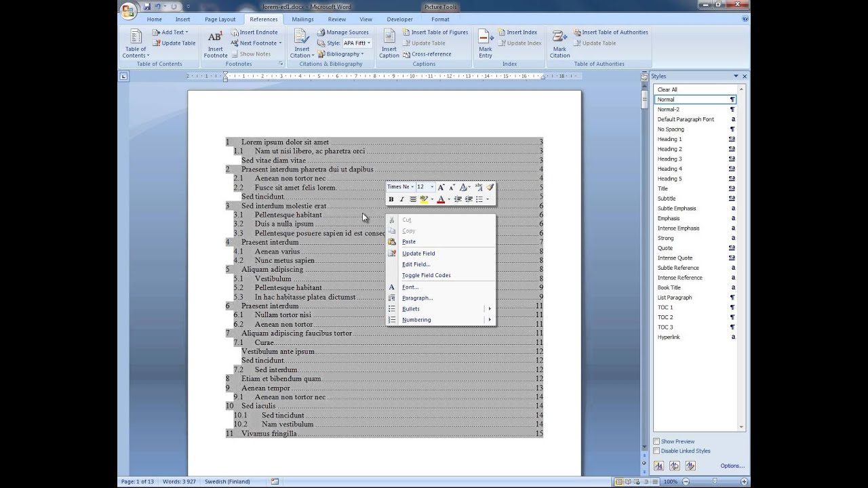Choose Paste from the context menu
868x488 pixels.
pyautogui.click(x=441, y=242)
